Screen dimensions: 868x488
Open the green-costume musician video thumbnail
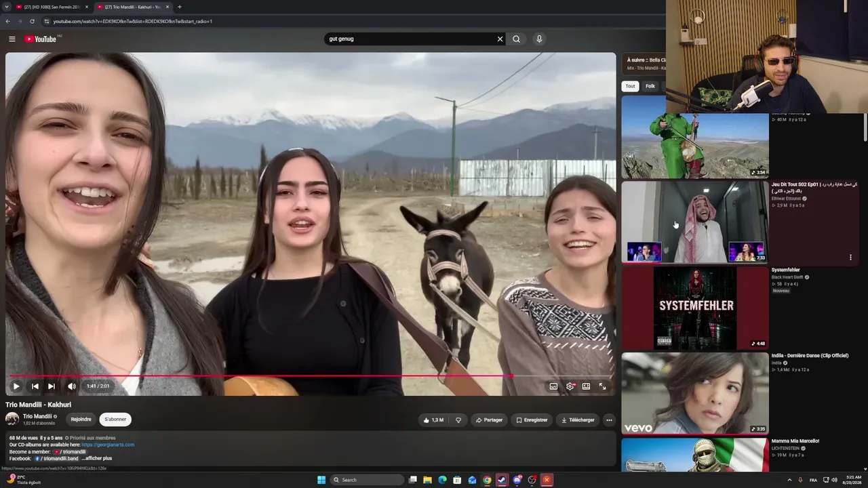(695, 138)
